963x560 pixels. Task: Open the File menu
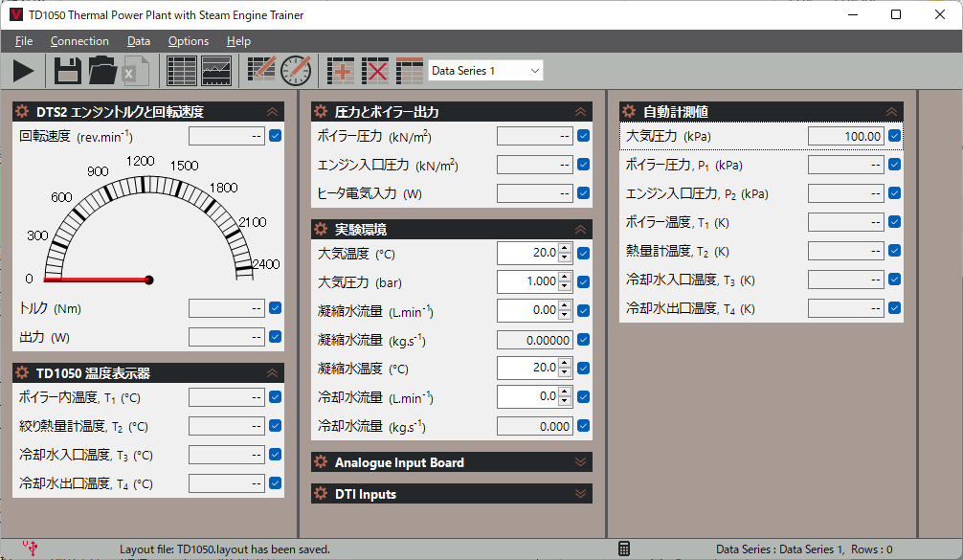click(x=24, y=41)
